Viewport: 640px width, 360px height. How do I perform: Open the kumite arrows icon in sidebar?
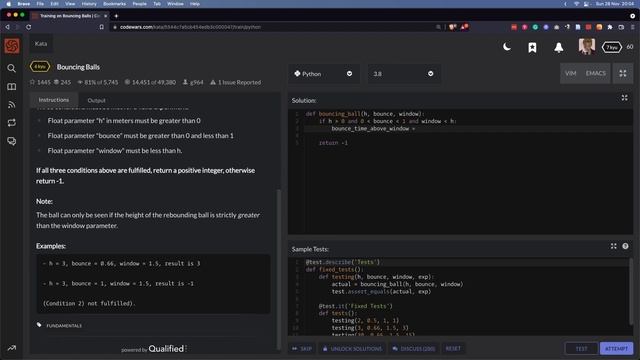11,123
